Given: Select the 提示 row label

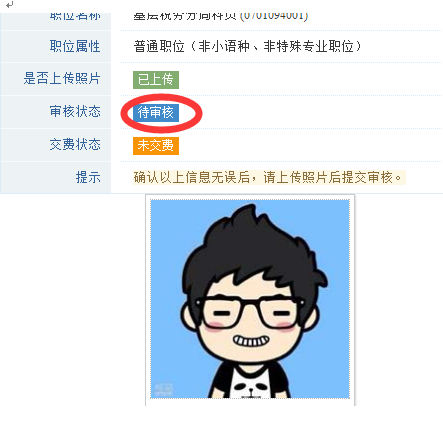Looking at the screenshot, I should click(88, 177).
